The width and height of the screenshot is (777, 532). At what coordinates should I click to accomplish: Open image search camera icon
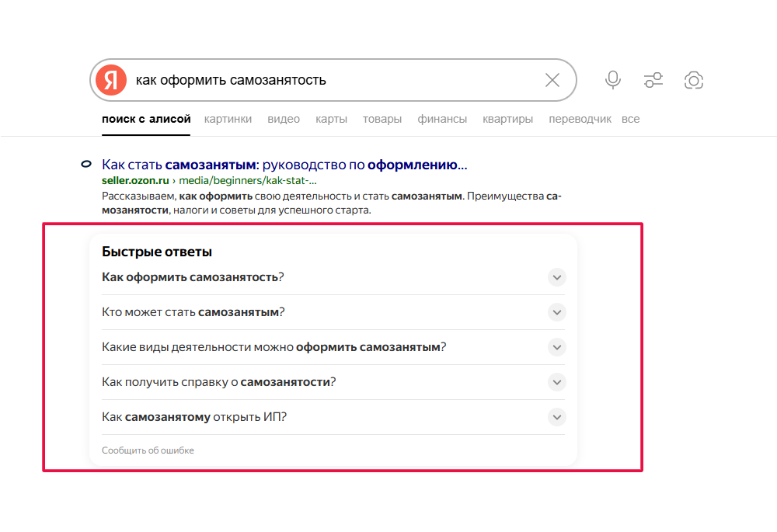coord(693,80)
